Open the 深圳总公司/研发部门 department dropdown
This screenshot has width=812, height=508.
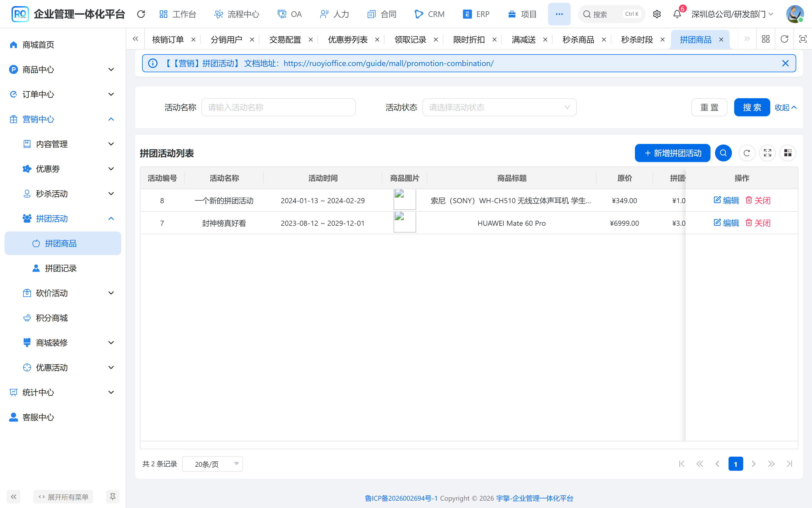tap(732, 14)
